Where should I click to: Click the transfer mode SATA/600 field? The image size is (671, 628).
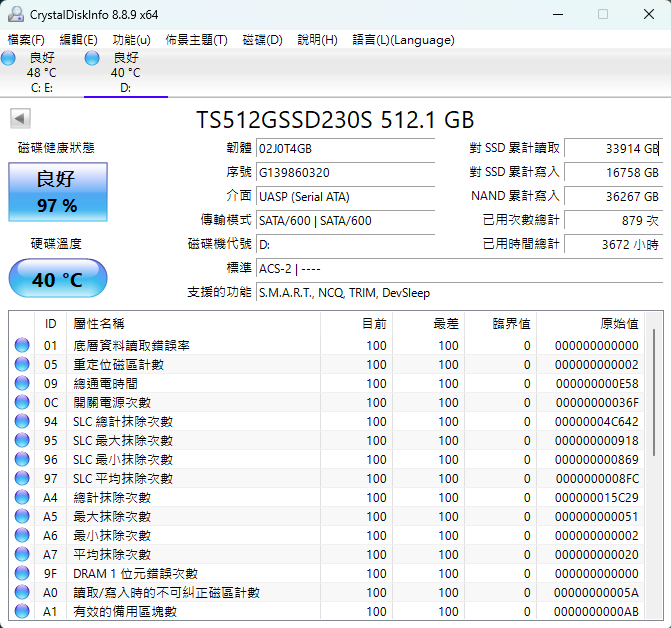[345, 221]
